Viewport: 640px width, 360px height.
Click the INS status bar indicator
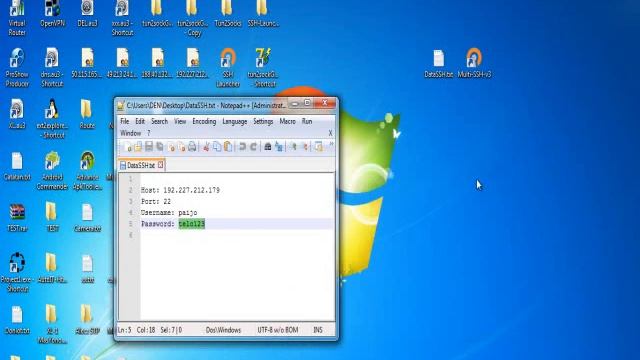coord(318,330)
